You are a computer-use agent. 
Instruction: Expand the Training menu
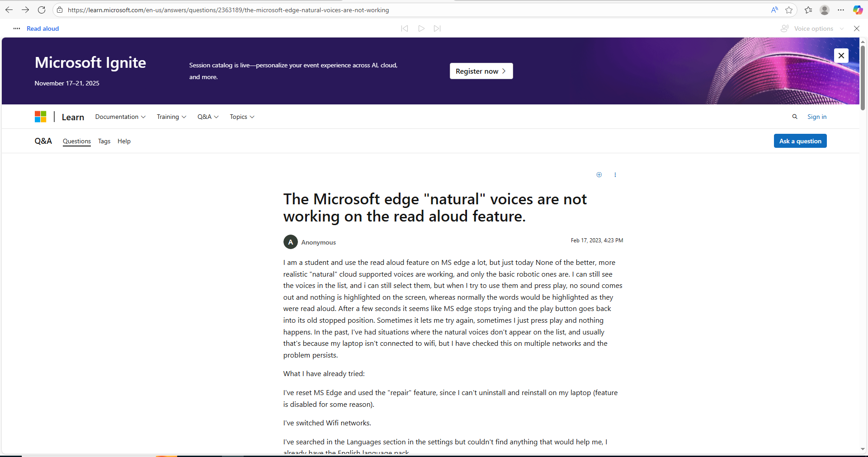click(x=171, y=117)
